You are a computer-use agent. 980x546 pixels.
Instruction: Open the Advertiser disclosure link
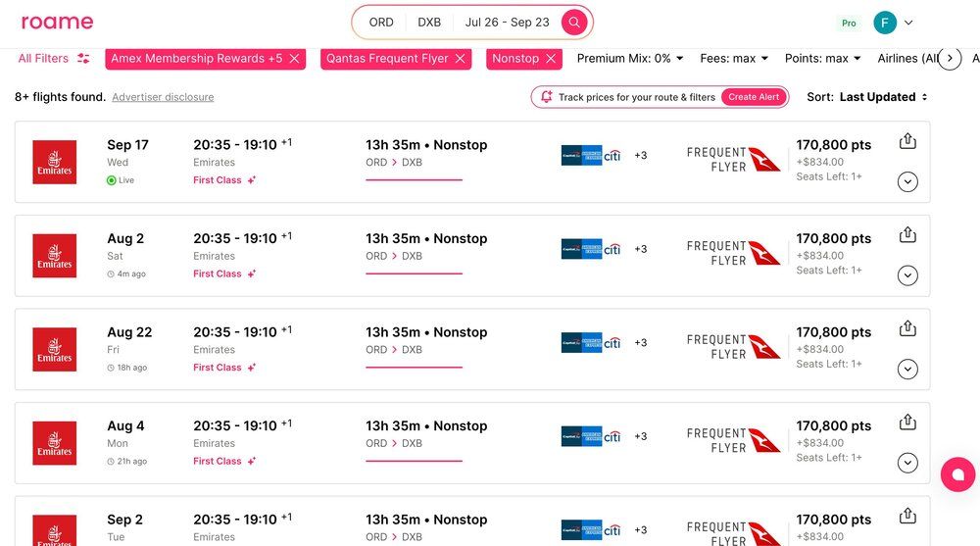point(163,97)
